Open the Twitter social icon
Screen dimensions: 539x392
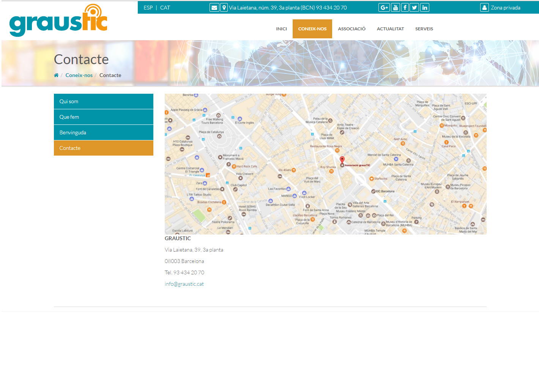pyautogui.click(x=414, y=8)
